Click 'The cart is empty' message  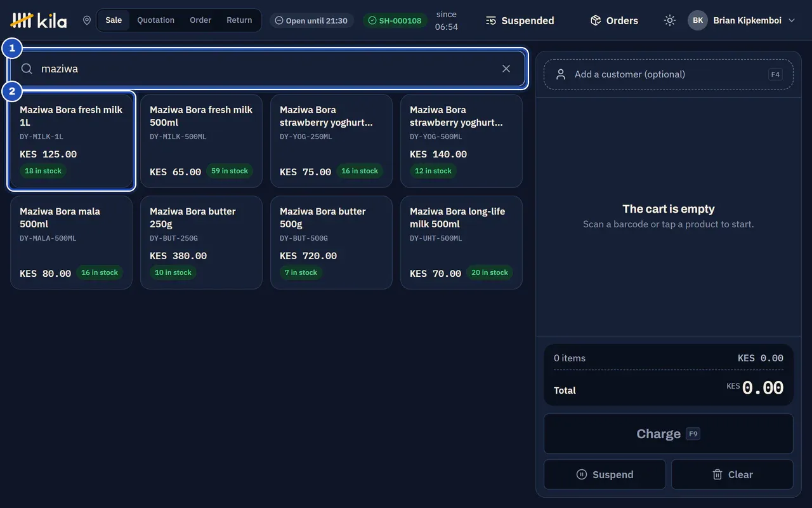coord(669,209)
